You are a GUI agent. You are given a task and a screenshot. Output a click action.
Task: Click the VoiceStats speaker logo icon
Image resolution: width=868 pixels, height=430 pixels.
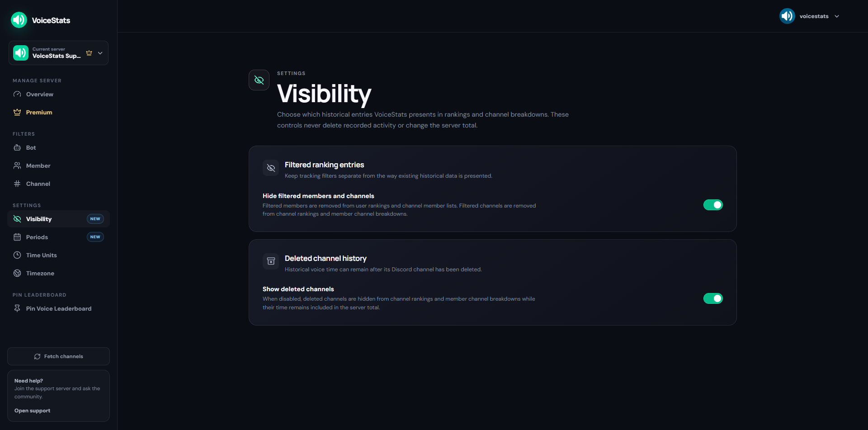[19, 20]
